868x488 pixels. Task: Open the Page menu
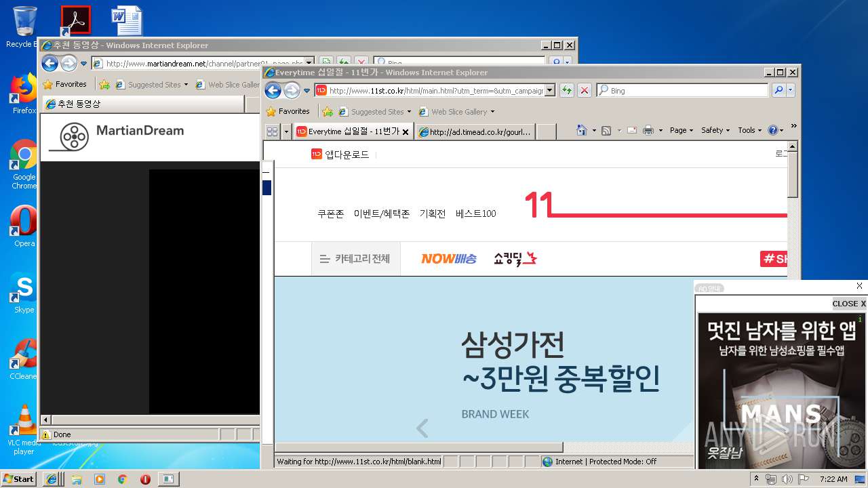(682, 130)
